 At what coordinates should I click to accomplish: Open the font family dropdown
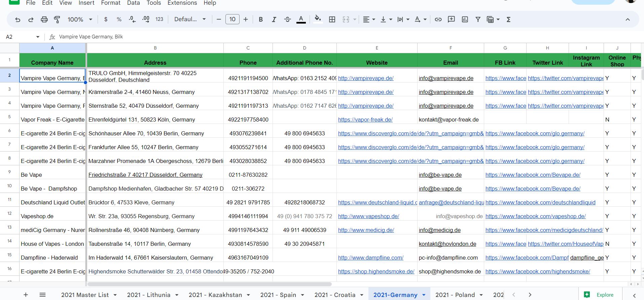click(x=190, y=20)
